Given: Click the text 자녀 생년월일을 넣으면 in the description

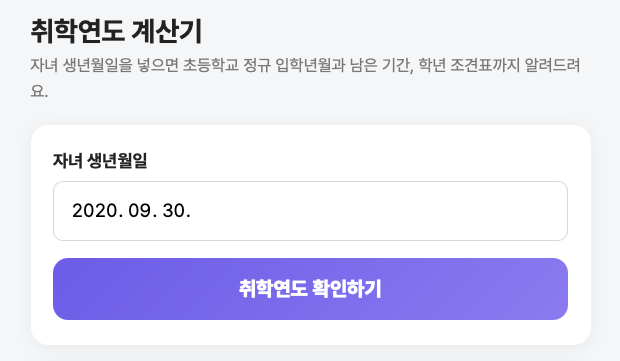Looking at the screenshot, I should coord(105,65).
